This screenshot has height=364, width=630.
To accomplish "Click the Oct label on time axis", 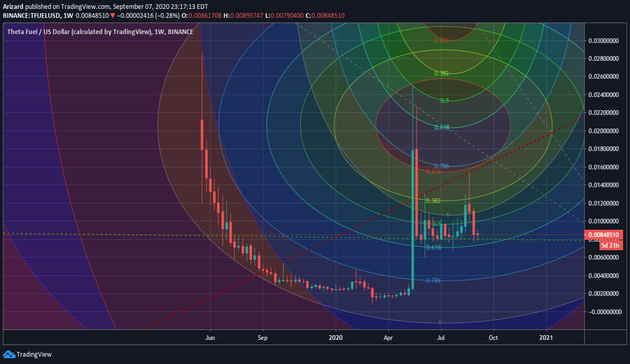I will pos(493,338).
